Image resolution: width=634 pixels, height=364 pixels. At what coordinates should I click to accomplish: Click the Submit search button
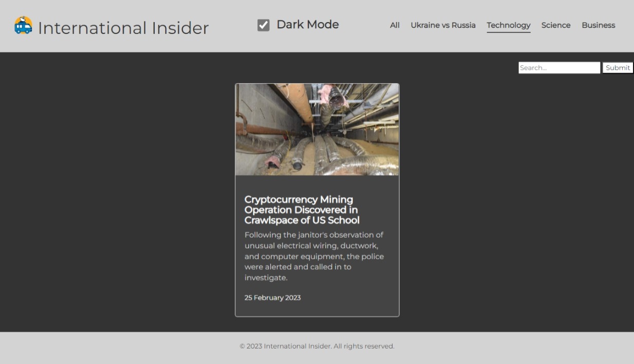pos(618,68)
